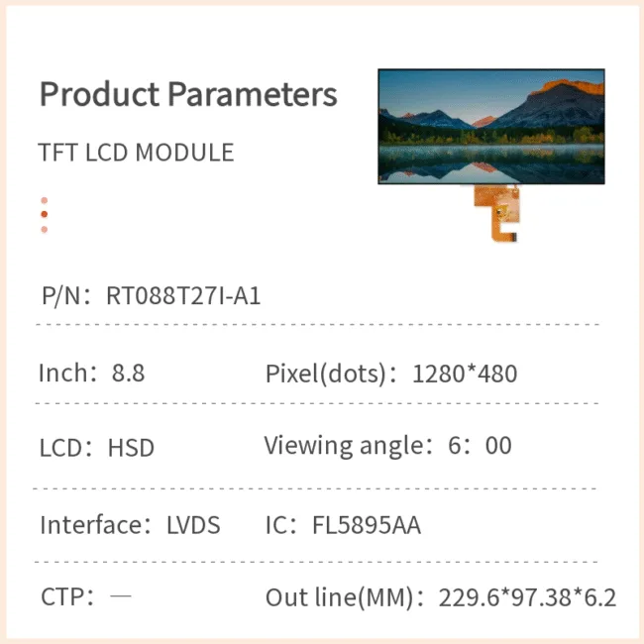Select the "TFT LCD MODULE" subtitle
The width and height of the screenshot is (644, 644).
[x=137, y=153]
